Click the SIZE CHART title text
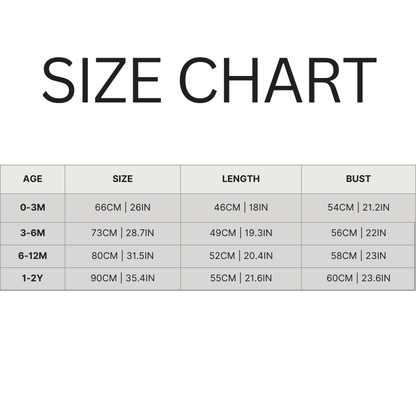This screenshot has height=416, width=416. tap(209, 80)
